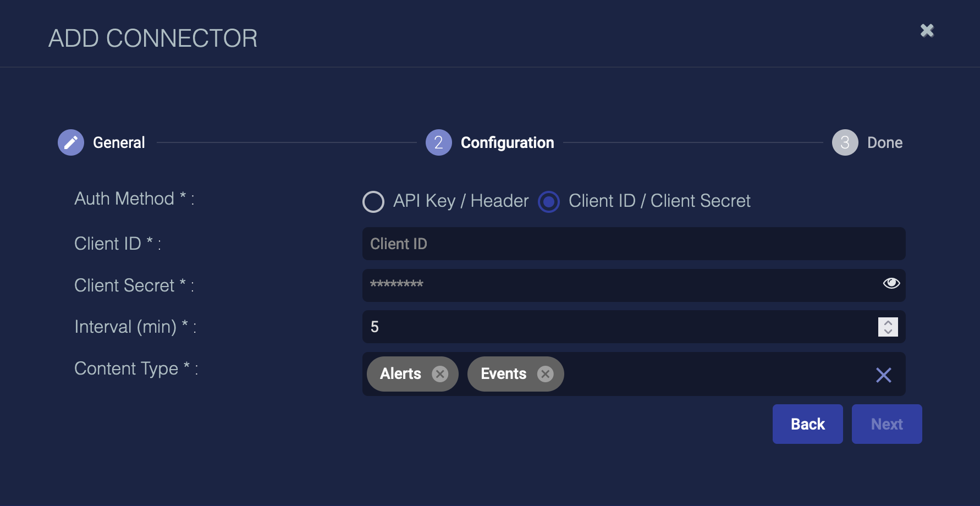Remove the Alerts content type tag
The image size is (980, 506).
point(440,374)
